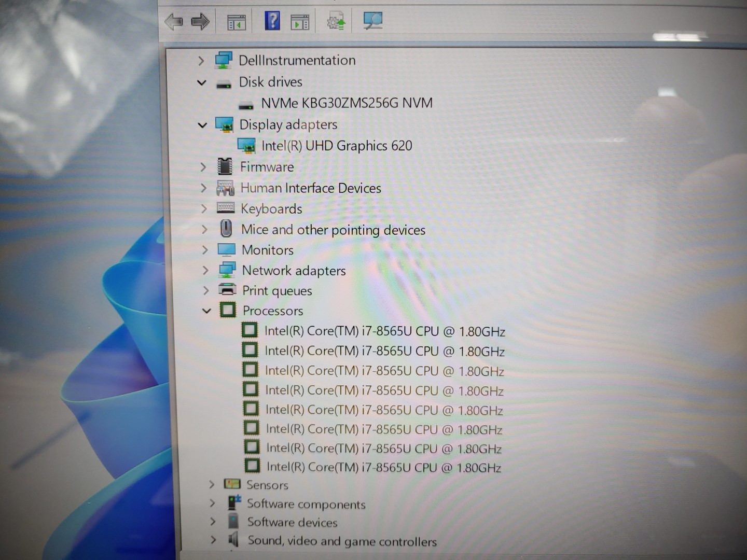Click the Mice and pointing devices icon
Viewport: 747px width, 560px height.
[226, 228]
